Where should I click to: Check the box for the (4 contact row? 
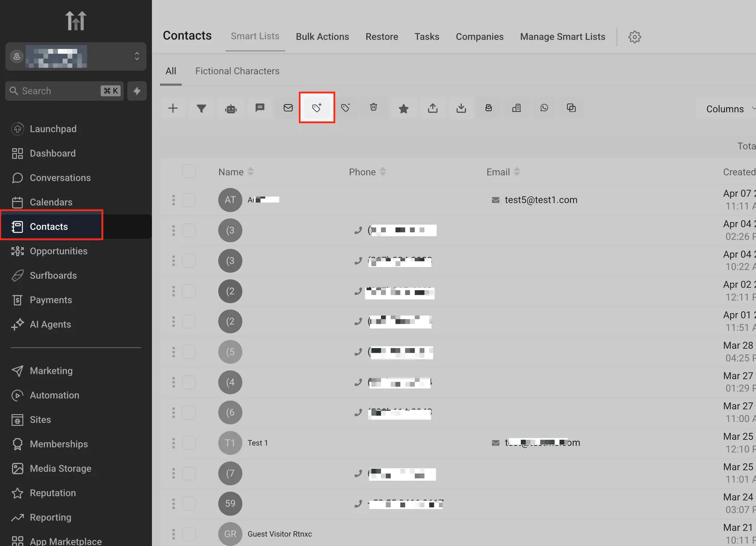point(189,382)
